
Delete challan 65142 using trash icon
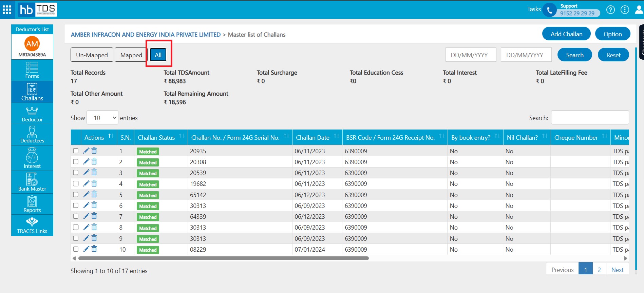[x=94, y=194]
